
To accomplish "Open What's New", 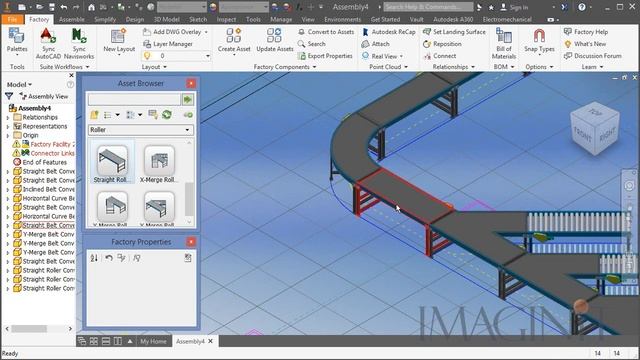I will click(585, 44).
